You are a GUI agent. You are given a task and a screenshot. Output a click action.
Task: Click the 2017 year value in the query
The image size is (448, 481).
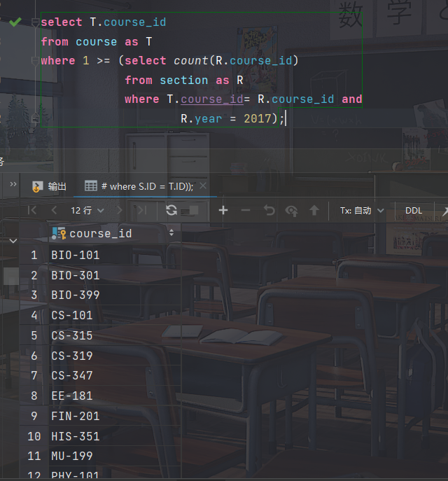coord(258,119)
